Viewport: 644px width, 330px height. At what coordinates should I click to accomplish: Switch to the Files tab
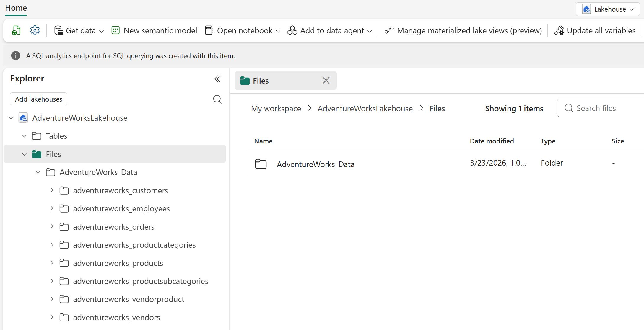click(286, 81)
